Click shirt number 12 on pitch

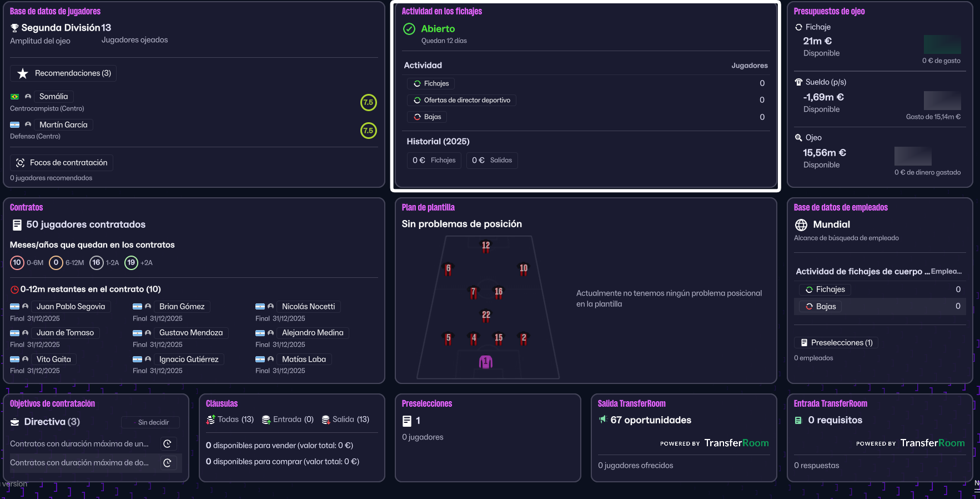pyautogui.click(x=486, y=246)
